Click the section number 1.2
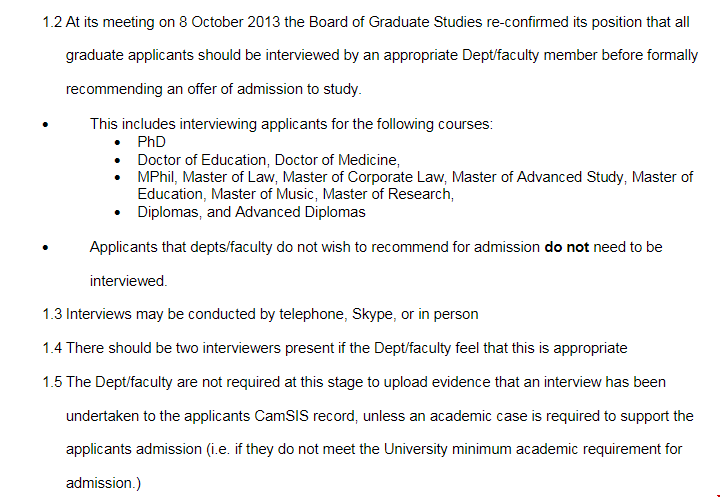The width and height of the screenshot is (720, 497). (52, 22)
